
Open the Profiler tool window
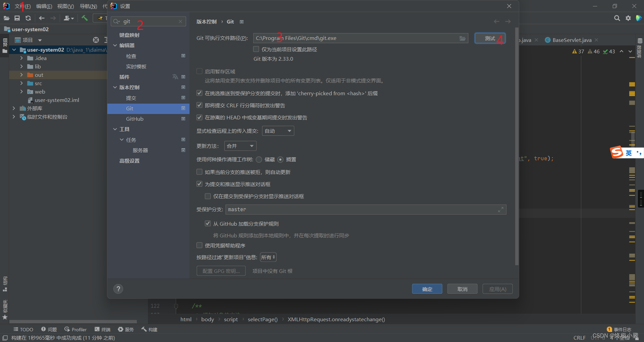[x=75, y=330]
